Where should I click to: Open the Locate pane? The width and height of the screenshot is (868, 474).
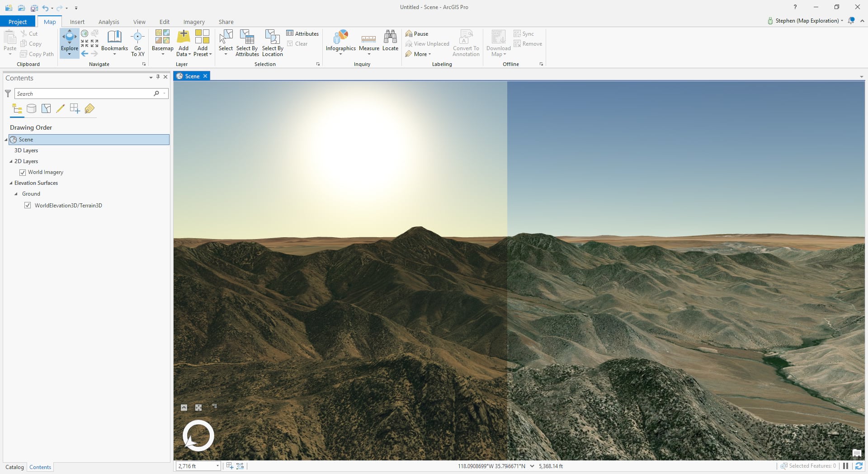point(390,41)
